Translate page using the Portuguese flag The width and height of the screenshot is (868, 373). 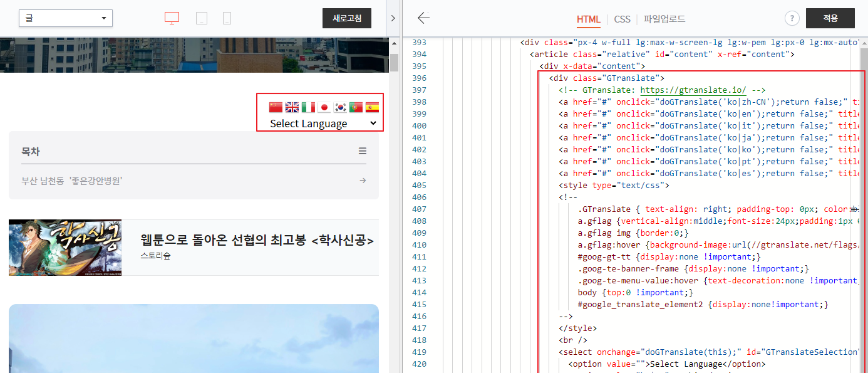(x=356, y=107)
